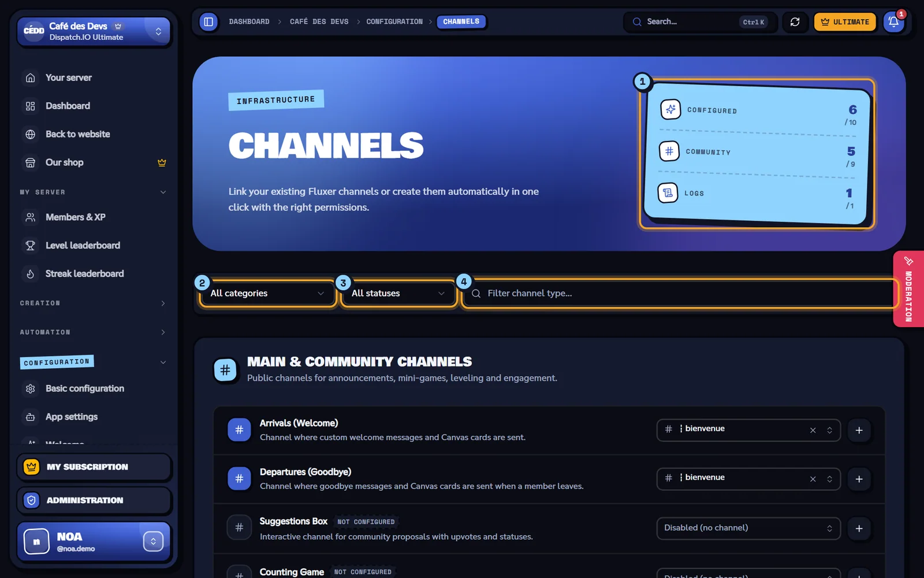Image resolution: width=924 pixels, height=578 pixels.
Task: Click the Logs stat icon
Action: 668,192
